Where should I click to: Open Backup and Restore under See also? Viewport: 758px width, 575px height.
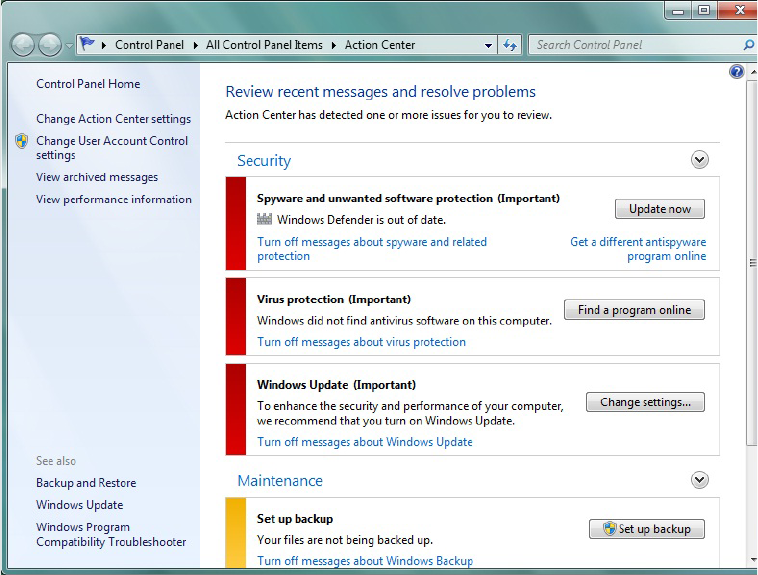(86, 483)
